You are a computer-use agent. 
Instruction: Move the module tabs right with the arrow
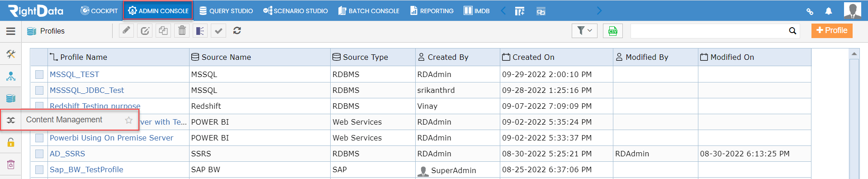click(599, 10)
